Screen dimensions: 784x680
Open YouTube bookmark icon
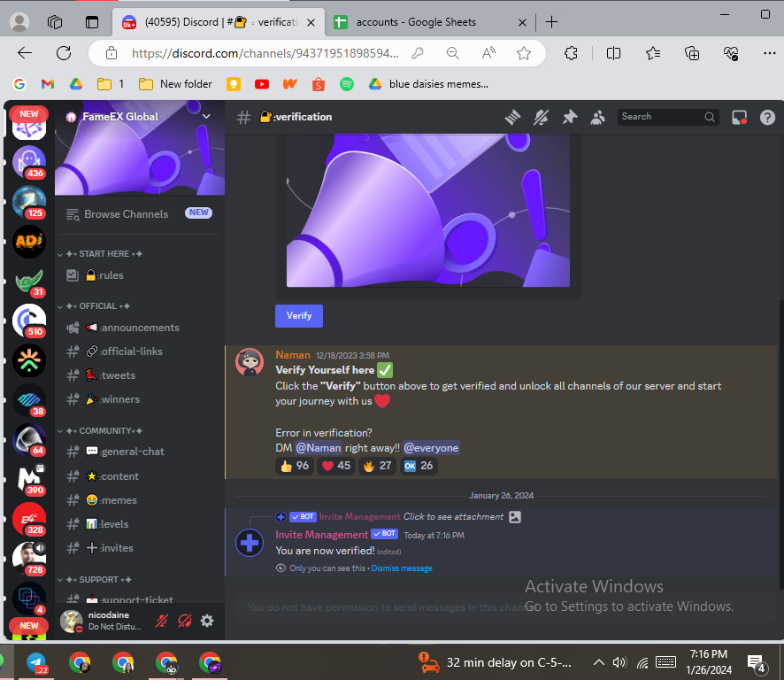pos(262,84)
